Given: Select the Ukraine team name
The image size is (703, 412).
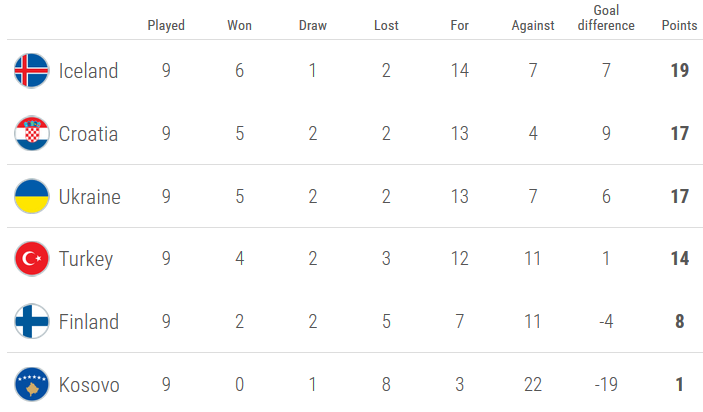Looking at the screenshot, I should point(89,197).
